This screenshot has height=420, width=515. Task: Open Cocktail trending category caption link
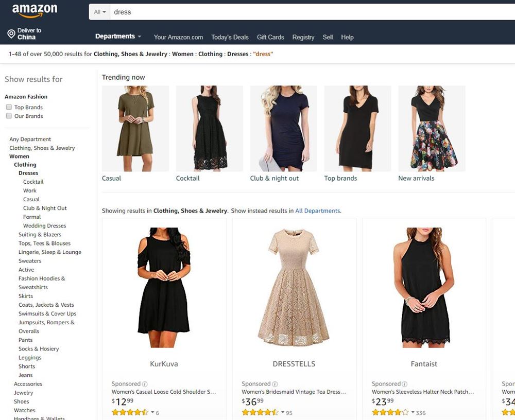pos(187,178)
